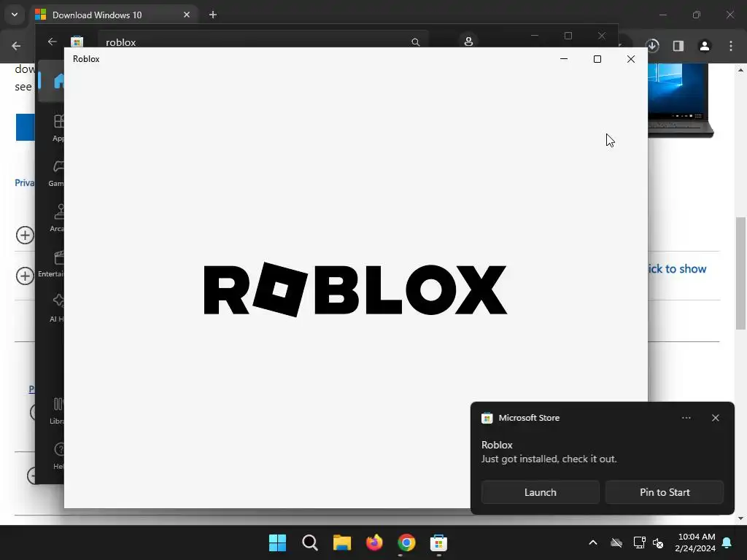Click Launch in the Microsoft Store notification
Viewport: 747px width, 560px height.
[540, 492]
